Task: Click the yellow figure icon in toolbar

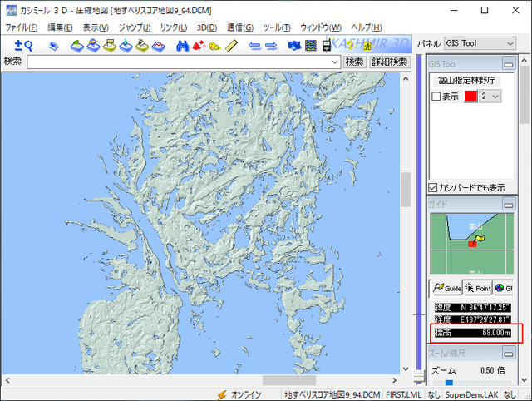Action: [x=367, y=45]
